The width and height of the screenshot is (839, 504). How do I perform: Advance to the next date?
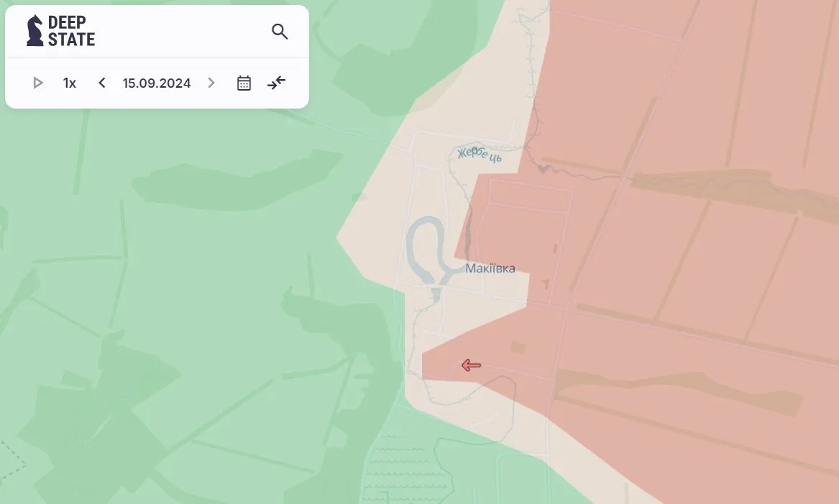[x=211, y=83]
